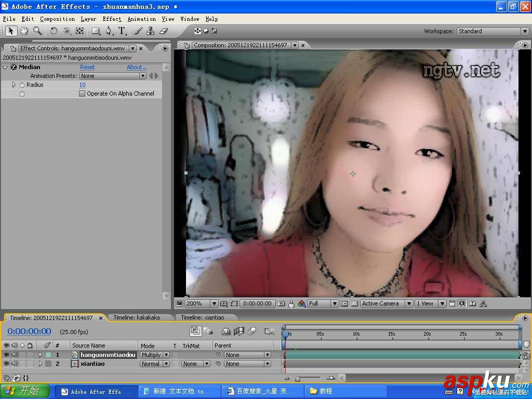
Task: Collapse the Median effect properties
Action: pyautogui.click(x=5, y=67)
